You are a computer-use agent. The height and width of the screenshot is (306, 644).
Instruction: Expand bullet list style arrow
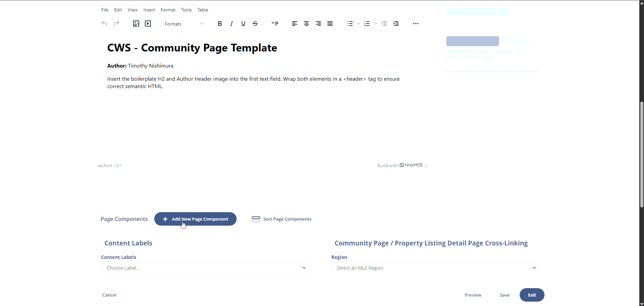pos(358,24)
